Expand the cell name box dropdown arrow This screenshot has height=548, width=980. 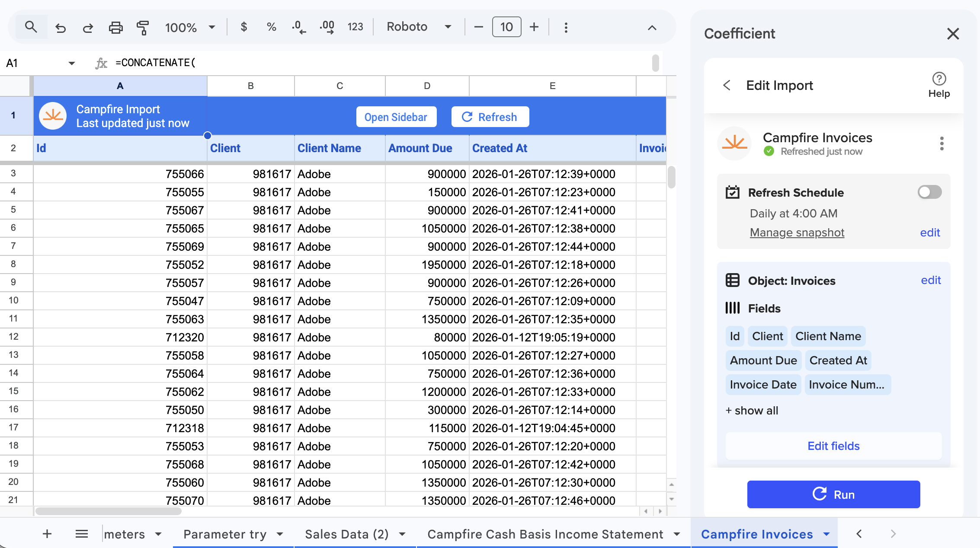[72, 64]
